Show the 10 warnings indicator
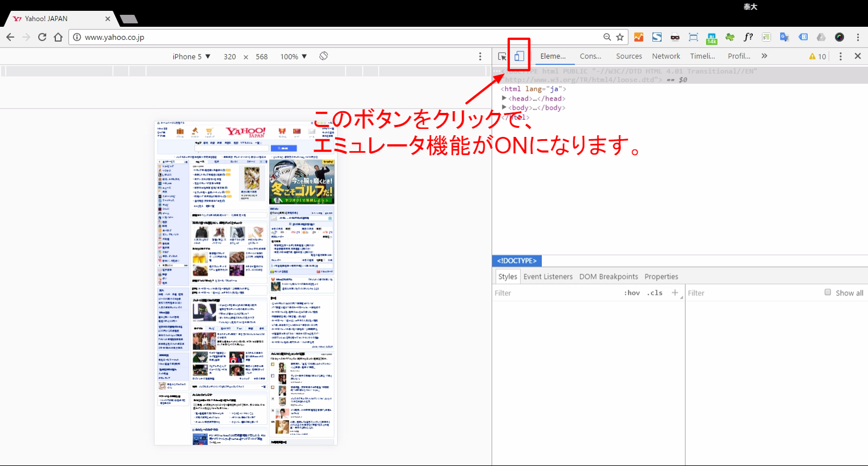 tap(817, 56)
